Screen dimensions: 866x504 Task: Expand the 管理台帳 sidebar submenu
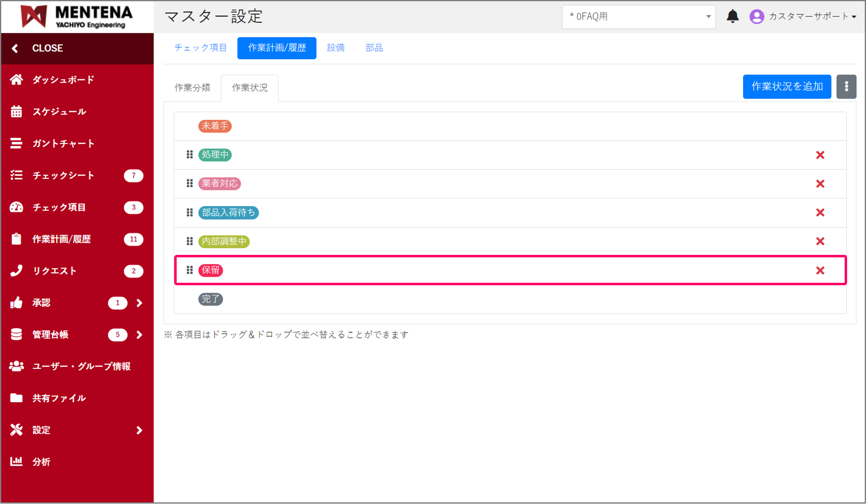(x=139, y=335)
